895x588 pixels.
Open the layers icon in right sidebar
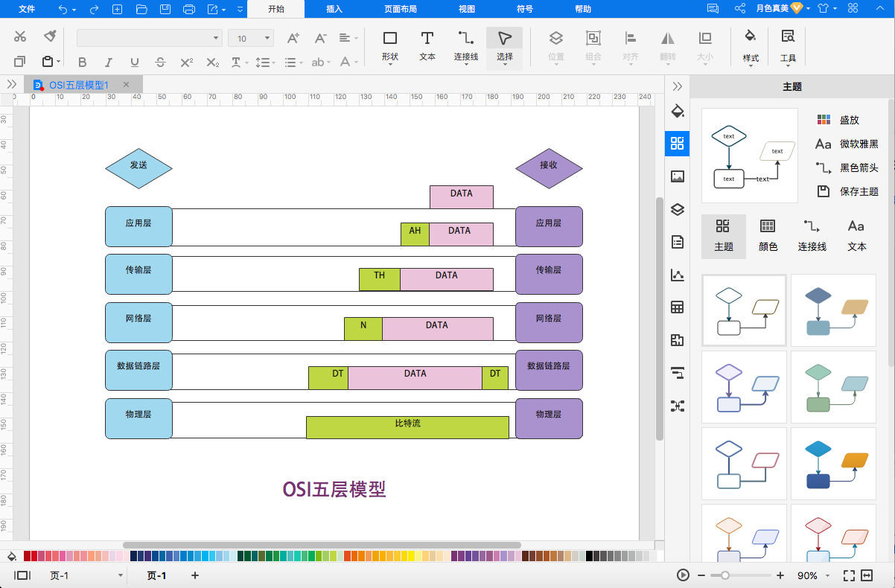[677, 209]
